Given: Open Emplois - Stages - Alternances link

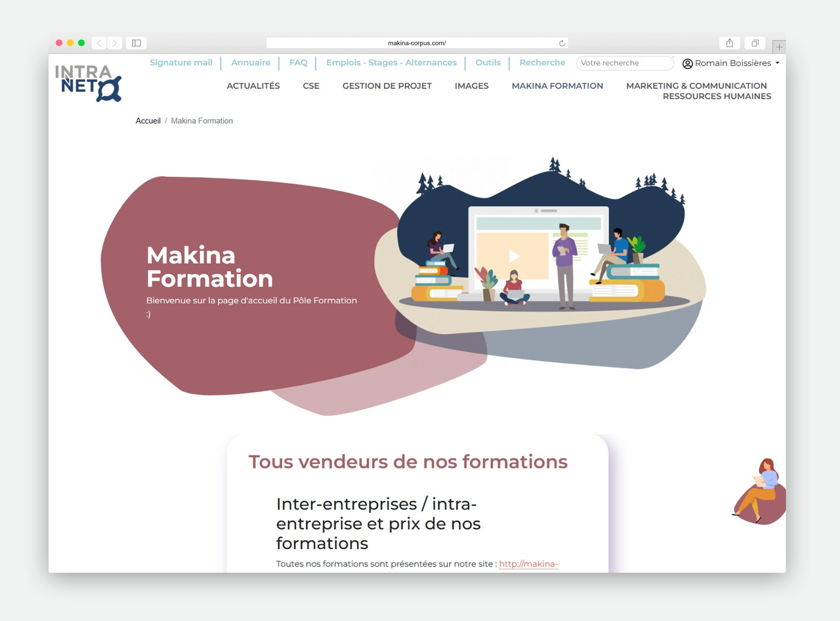Looking at the screenshot, I should [391, 62].
